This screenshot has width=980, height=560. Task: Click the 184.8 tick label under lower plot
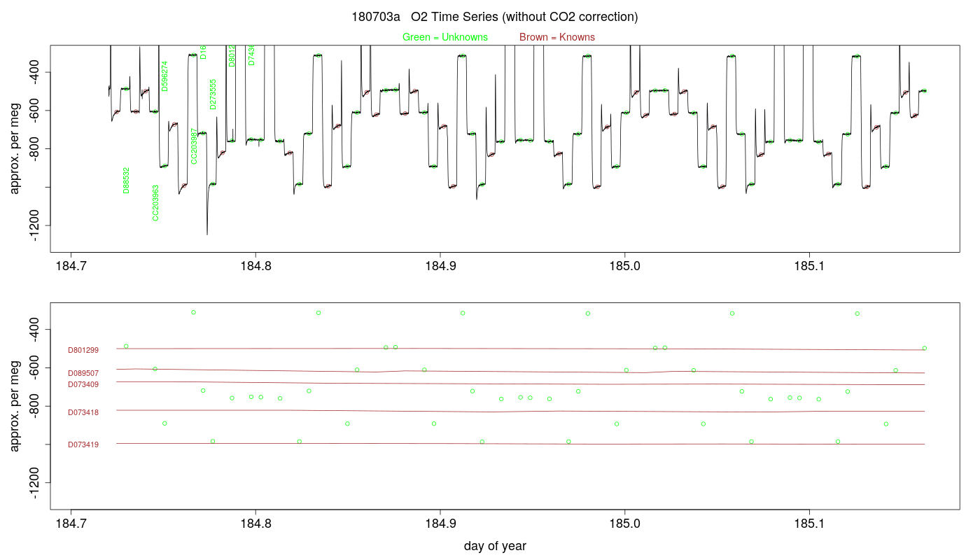[x=255, y=524]
